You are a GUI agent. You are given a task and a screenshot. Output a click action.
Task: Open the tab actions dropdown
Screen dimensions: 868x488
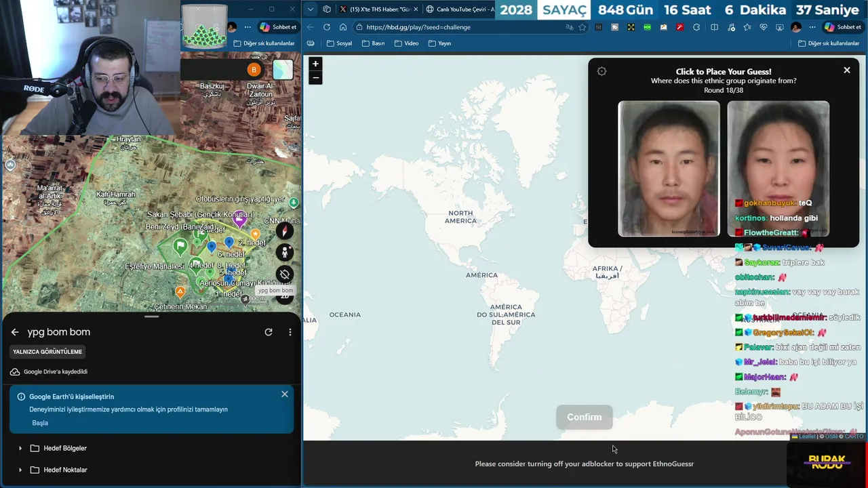pos(311,9)
